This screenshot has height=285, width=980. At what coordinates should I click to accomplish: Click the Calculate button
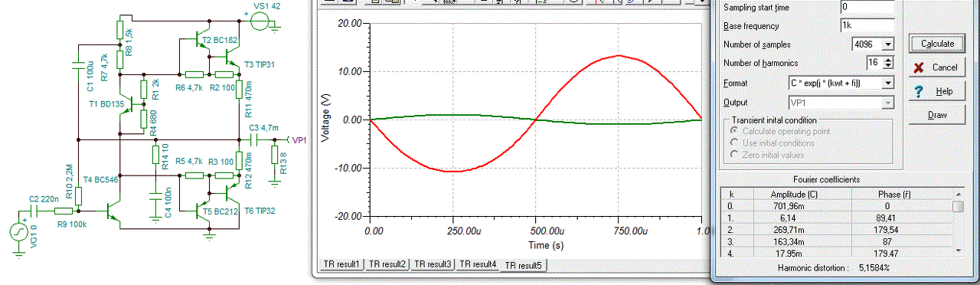(937, 44)
